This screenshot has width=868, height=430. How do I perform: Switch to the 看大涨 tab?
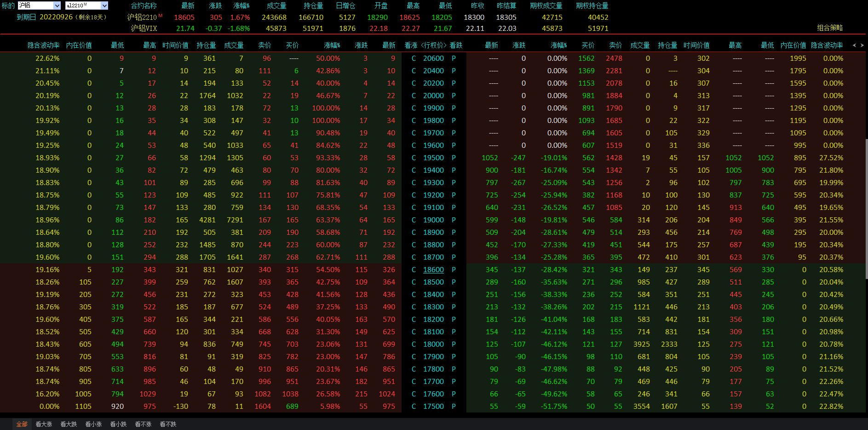(x=44, y=424)
